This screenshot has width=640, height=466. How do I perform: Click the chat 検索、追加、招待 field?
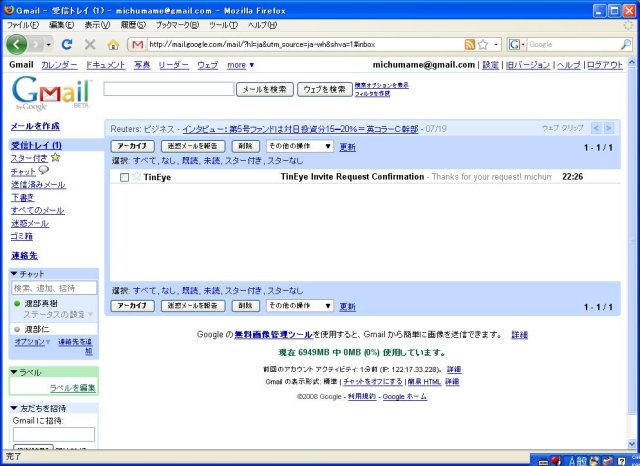(x=54, y=288)
